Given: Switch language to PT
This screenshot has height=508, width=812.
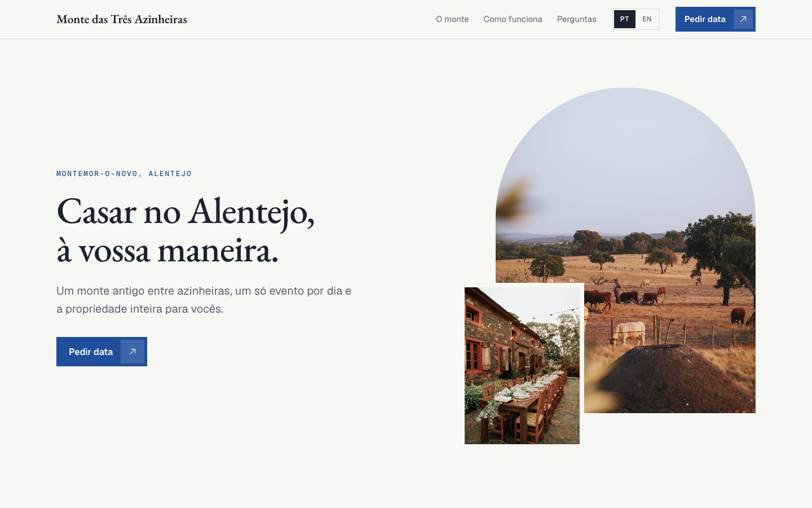Looking at the screenshot, I should point(625,19).
